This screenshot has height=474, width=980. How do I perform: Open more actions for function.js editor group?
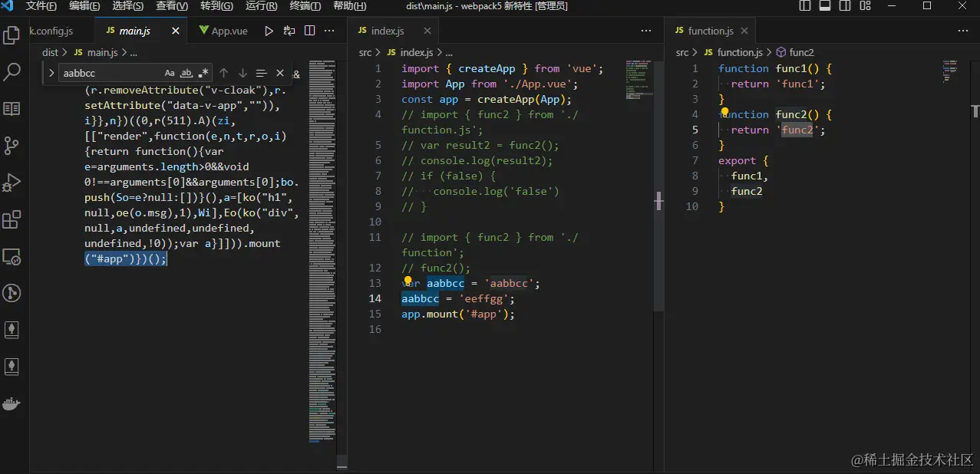click(x=963, y=31)
